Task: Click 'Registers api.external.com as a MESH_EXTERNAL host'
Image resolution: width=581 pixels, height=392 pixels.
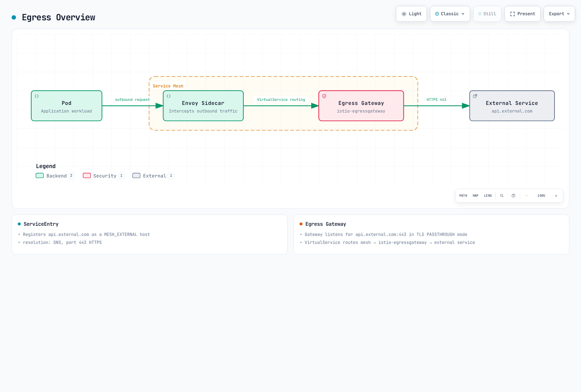Action: click(x=86, y=234)
